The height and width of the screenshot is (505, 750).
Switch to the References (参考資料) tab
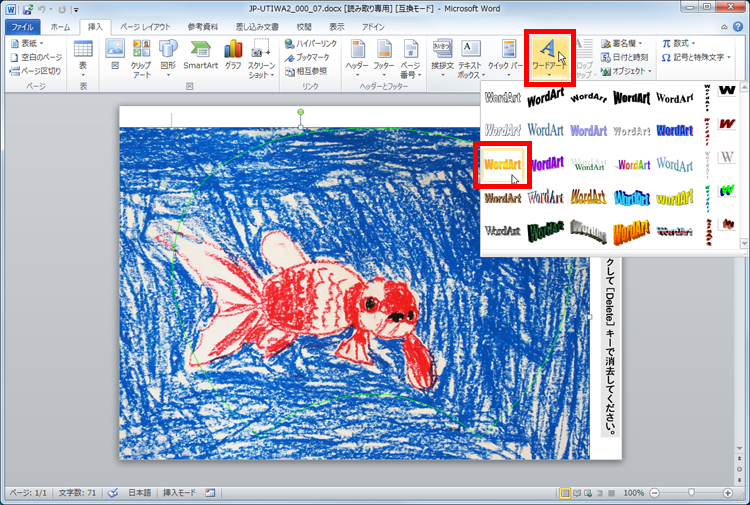[x=203, y=27]
